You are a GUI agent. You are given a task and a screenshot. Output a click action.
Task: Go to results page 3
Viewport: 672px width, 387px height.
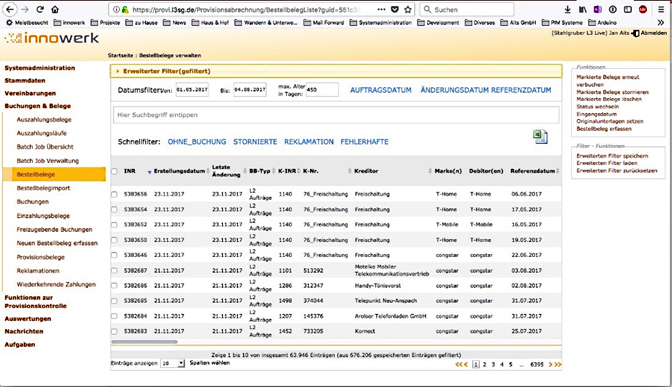[x=493, y=364]
